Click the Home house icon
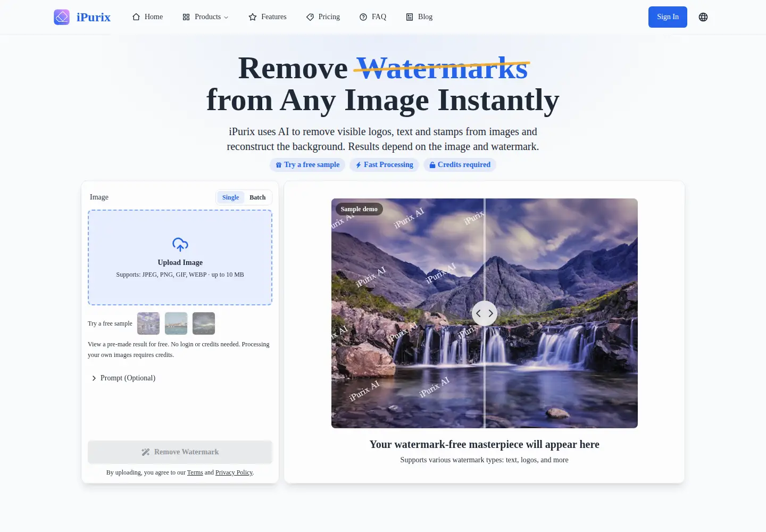Screen dimensions: 766x532 (x=136, y=17)
